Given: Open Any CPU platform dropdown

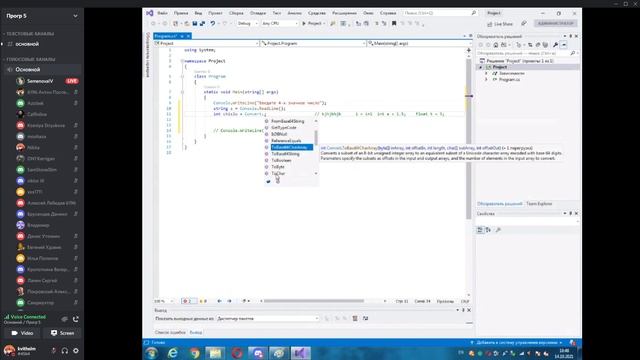Looking at the screenshot, I should [280, 24].
